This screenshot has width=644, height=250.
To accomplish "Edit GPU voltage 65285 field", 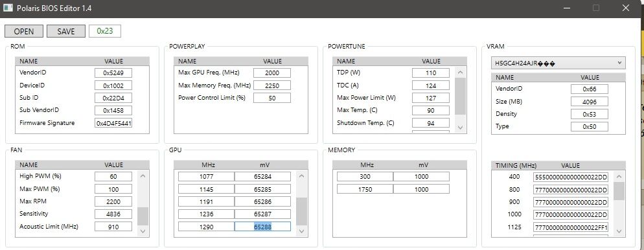I will coord(262,189).
